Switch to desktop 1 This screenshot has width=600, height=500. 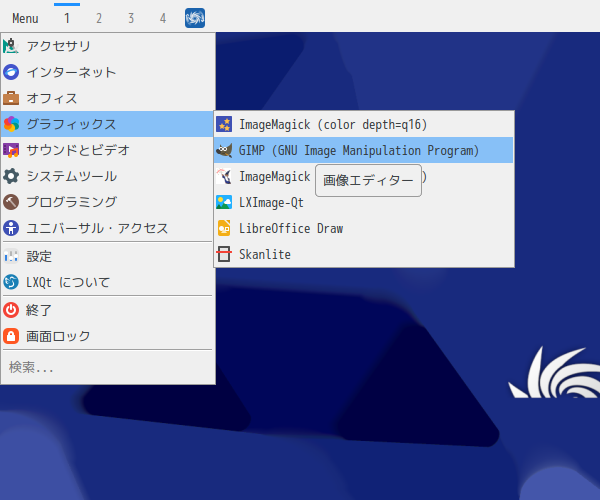pyautogui.click(x=67, y=18)
